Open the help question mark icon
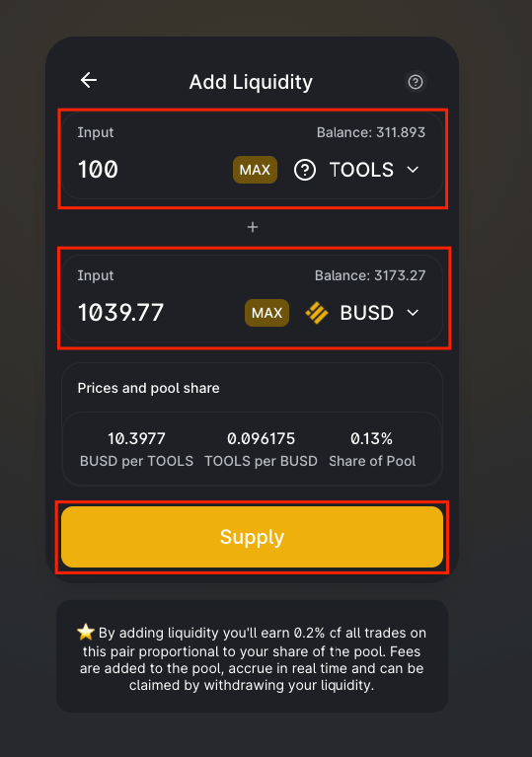 tap(416, 82)
